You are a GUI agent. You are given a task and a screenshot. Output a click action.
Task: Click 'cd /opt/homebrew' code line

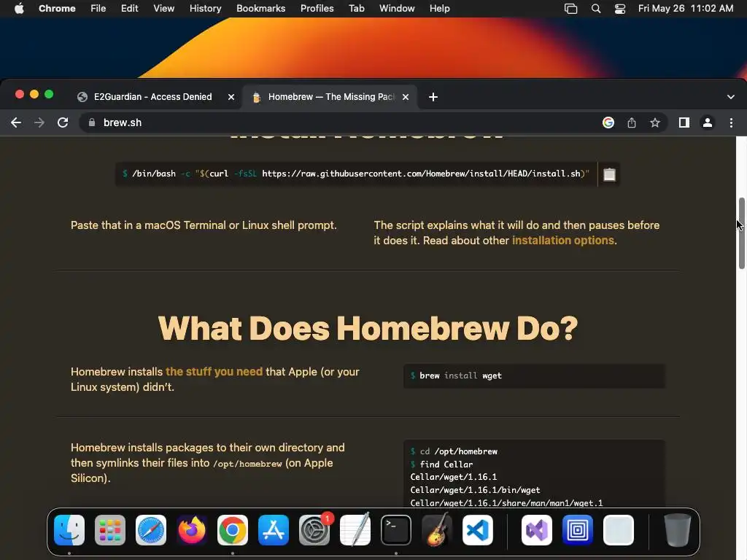point(454,451)
